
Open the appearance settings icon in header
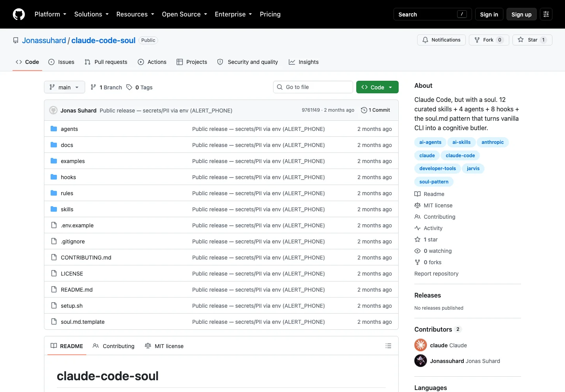(546, 14)
